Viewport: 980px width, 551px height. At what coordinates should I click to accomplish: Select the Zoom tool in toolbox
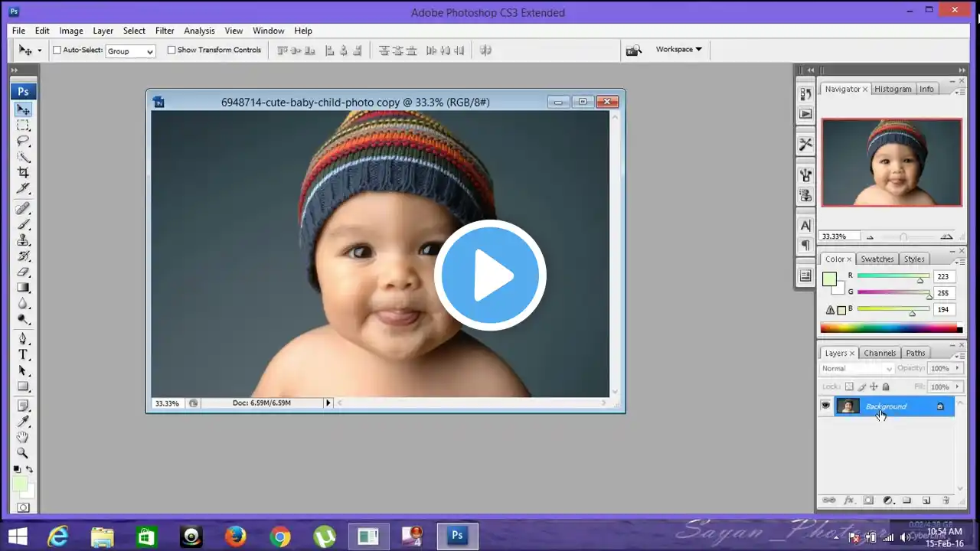[23, 453]
